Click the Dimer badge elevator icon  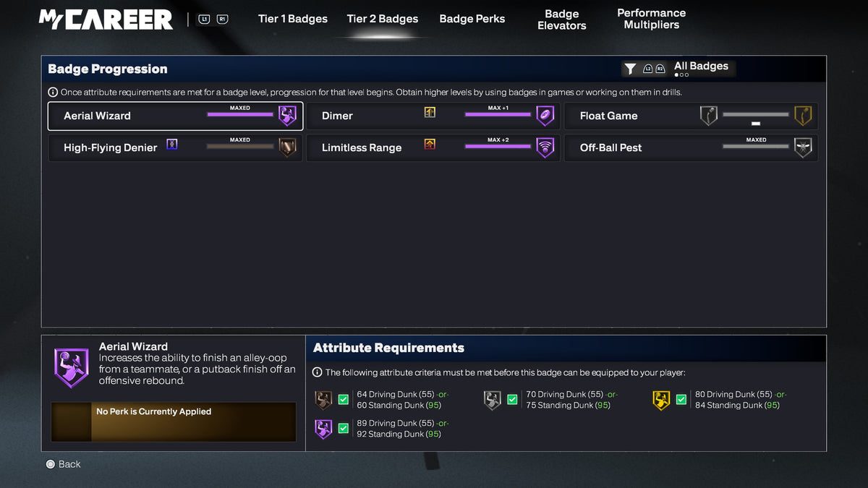point(430,112)
